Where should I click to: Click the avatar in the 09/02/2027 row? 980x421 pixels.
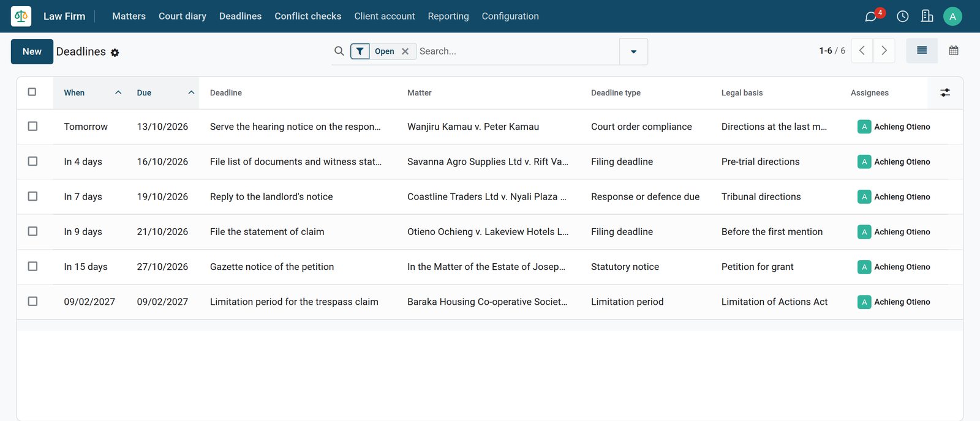tap(864, 302)
